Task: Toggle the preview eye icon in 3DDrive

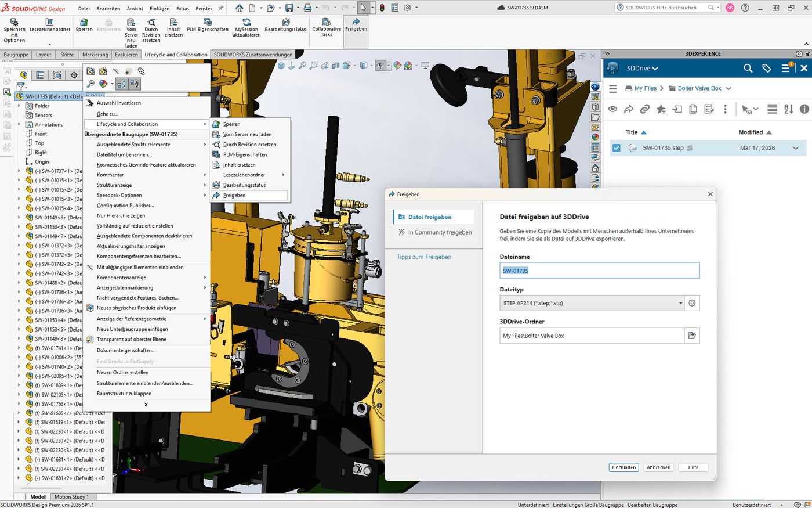Action: [612, 109]
